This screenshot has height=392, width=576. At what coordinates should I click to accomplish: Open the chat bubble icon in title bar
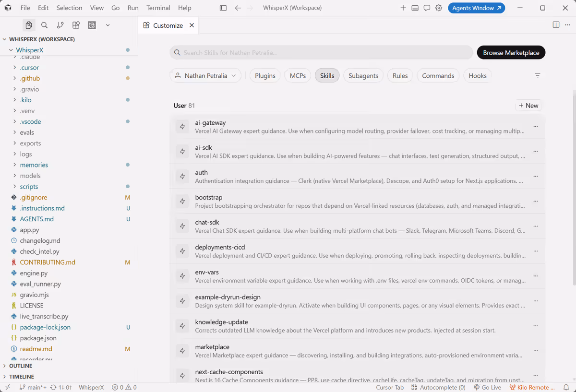[427, 8]
